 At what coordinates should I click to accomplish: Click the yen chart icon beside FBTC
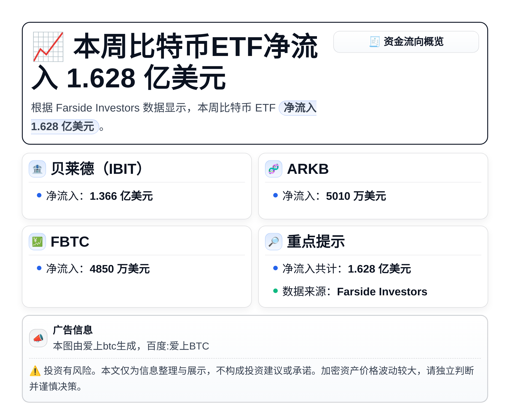37,241
